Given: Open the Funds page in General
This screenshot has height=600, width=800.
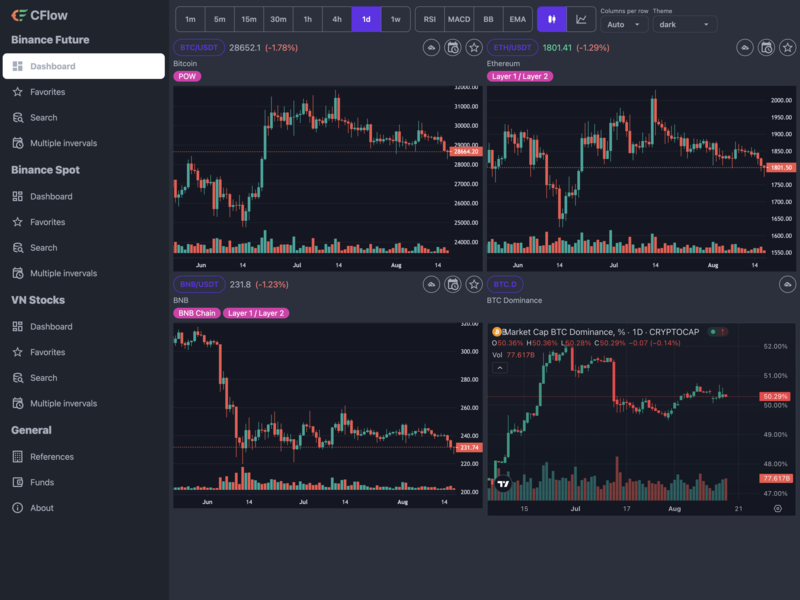Looking at the screenshot, I should coord(42,482).
